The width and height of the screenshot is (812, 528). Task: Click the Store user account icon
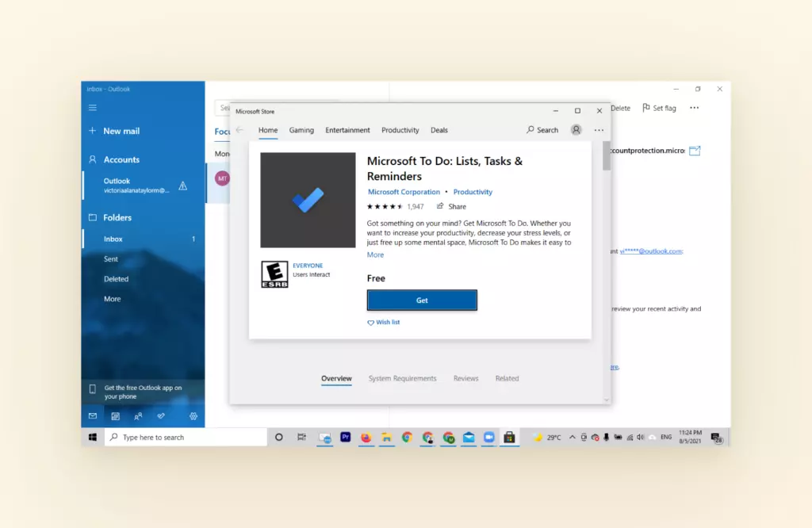point(576,130)
